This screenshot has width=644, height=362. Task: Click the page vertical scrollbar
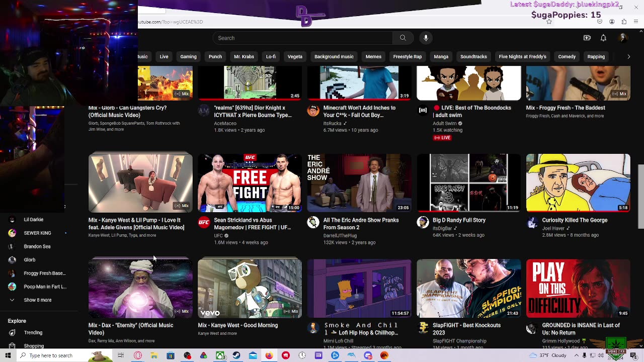640,196
